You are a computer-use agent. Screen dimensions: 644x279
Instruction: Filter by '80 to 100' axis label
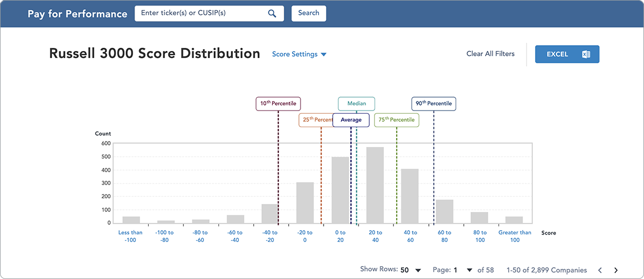coord(480,236)
